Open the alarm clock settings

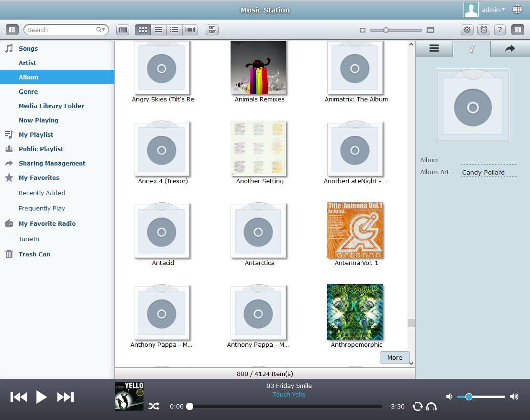click(484, 30)
